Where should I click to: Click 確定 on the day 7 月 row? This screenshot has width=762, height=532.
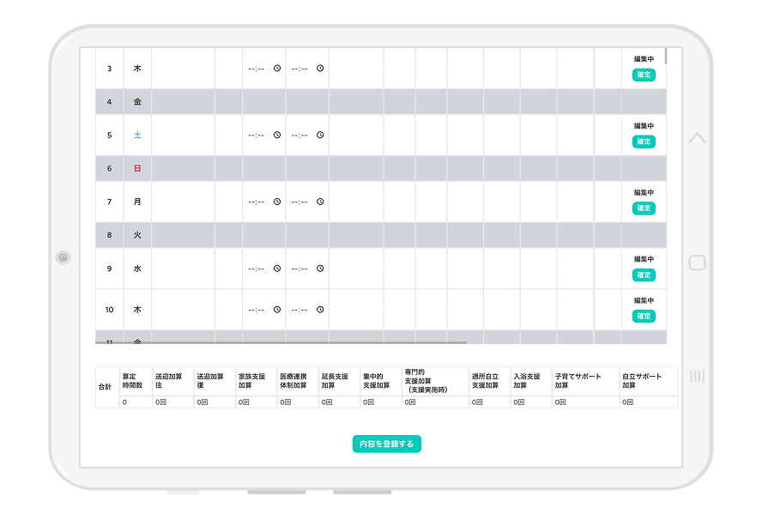(644, 209)
